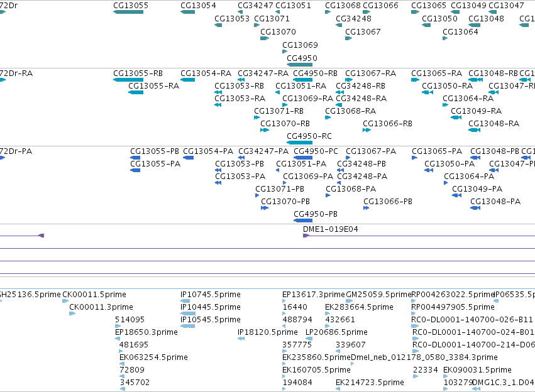Select the CG13065-RA transcript label
The width and height of the screenshot is (535, 392).
point(437,73)
